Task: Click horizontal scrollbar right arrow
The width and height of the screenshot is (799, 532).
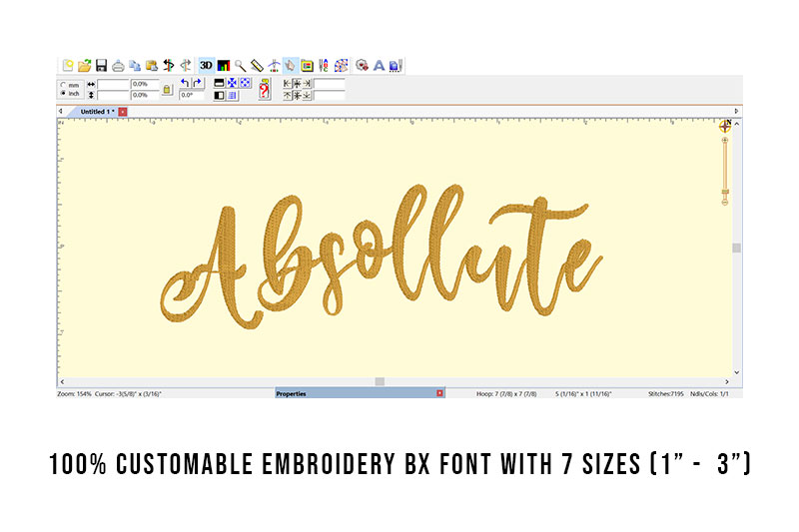Action: coord(727,382)
